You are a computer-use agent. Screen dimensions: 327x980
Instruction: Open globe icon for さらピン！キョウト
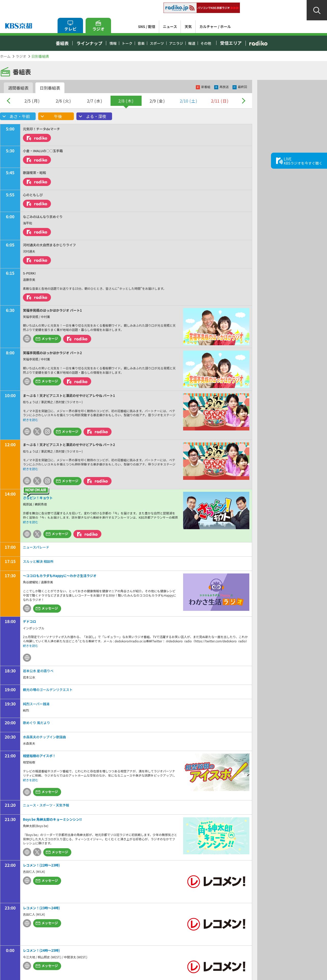(27, 534)
